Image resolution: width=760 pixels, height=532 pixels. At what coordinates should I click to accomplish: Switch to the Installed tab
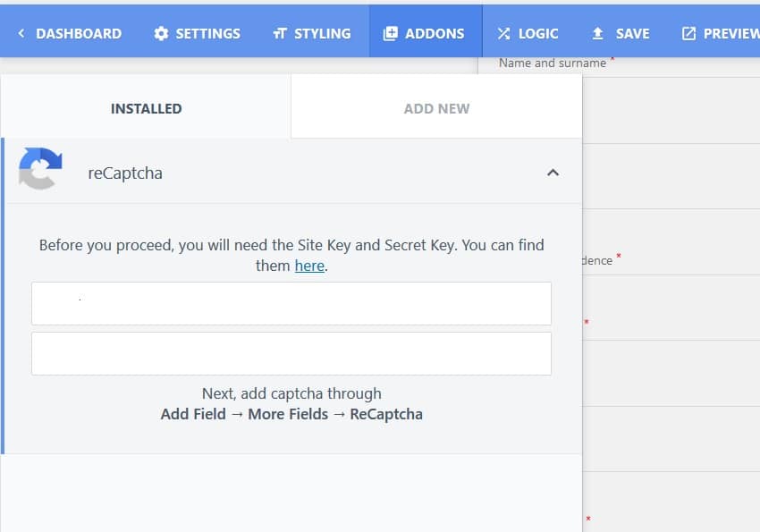pyautogui.click(x=146, y=108)
